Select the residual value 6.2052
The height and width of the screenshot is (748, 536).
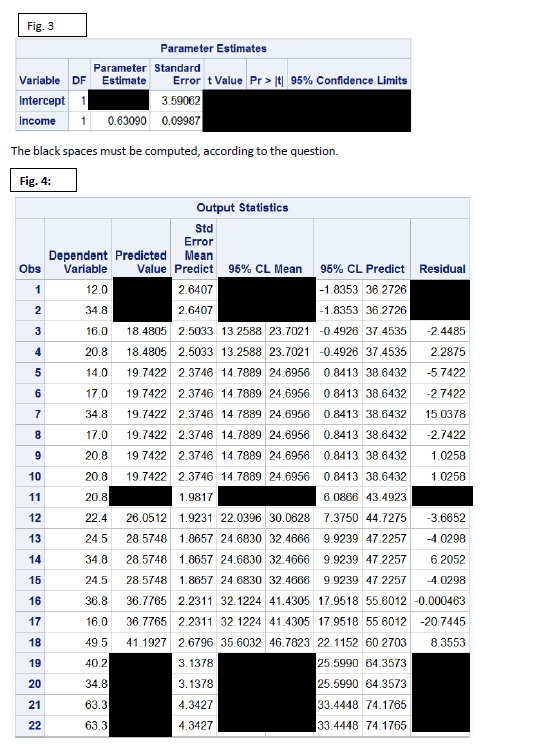click(x=448, y=559)
